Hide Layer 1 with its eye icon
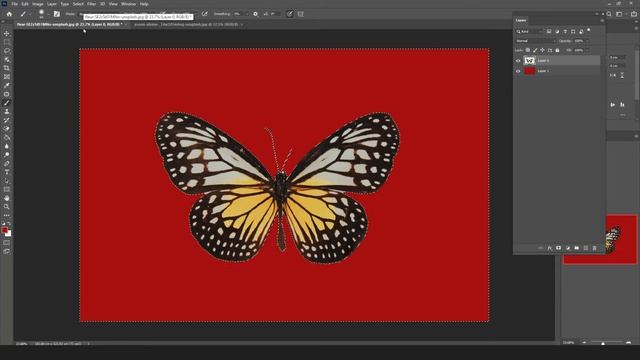 pyautogui.click(x=518, y=71)
